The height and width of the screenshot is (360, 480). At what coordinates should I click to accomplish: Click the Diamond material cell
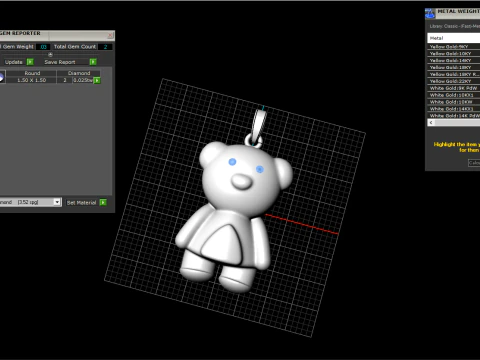79,73
